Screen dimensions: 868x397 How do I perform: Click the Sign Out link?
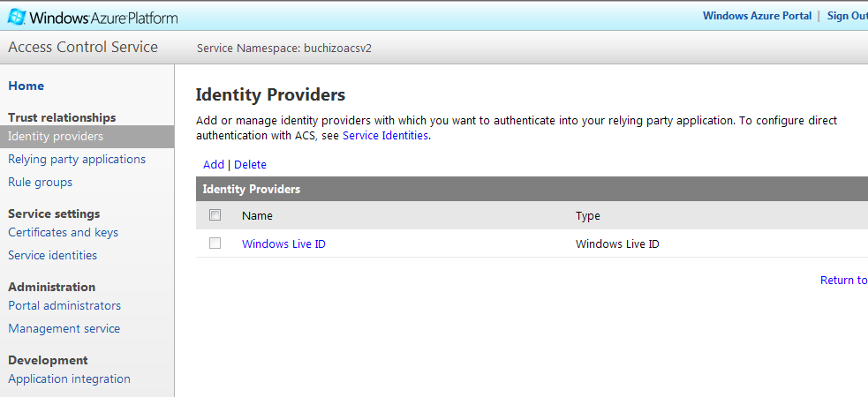(847, 16)
